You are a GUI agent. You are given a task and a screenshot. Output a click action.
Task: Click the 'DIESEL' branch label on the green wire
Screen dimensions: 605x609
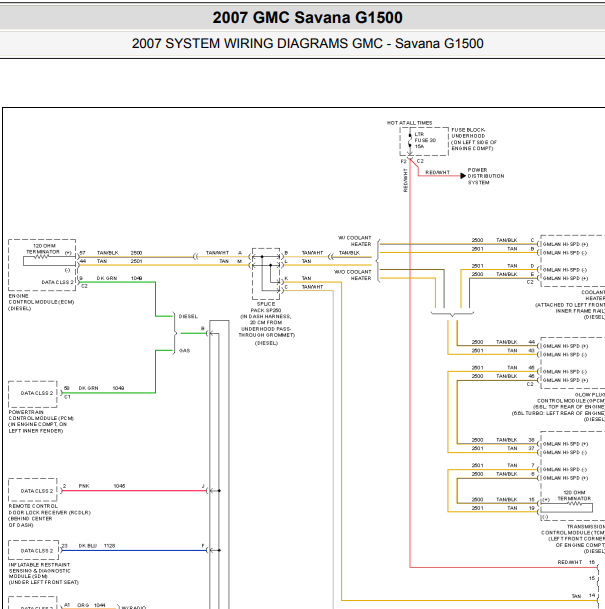pos(188,317)
